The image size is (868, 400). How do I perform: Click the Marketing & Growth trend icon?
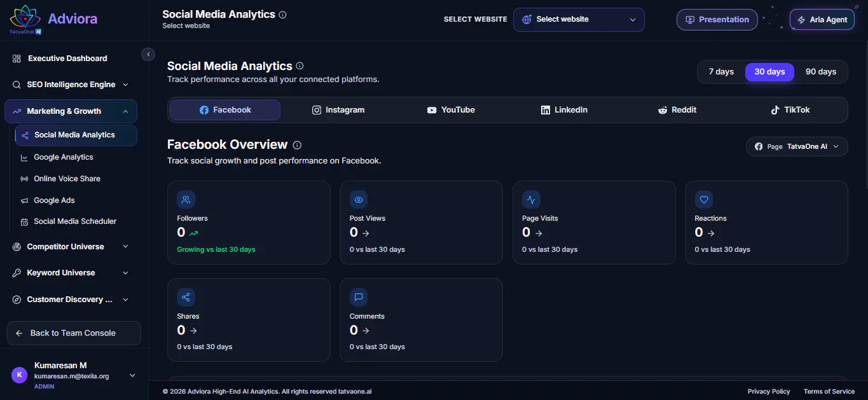(x=17, y=111)
